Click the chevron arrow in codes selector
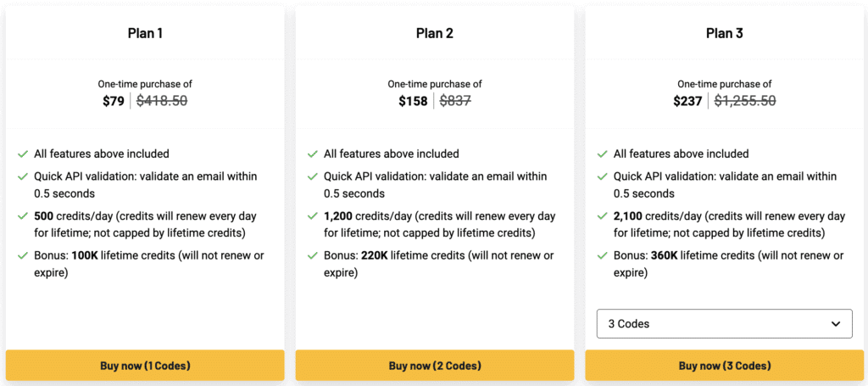This screenshot has width=868, height=386. pos(836,323)
